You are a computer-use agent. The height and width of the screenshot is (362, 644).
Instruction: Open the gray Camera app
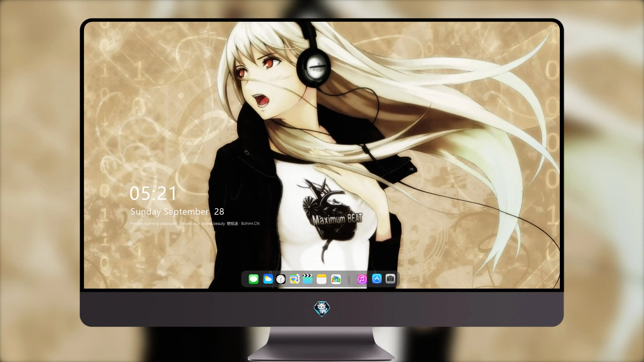pos(390,279)
